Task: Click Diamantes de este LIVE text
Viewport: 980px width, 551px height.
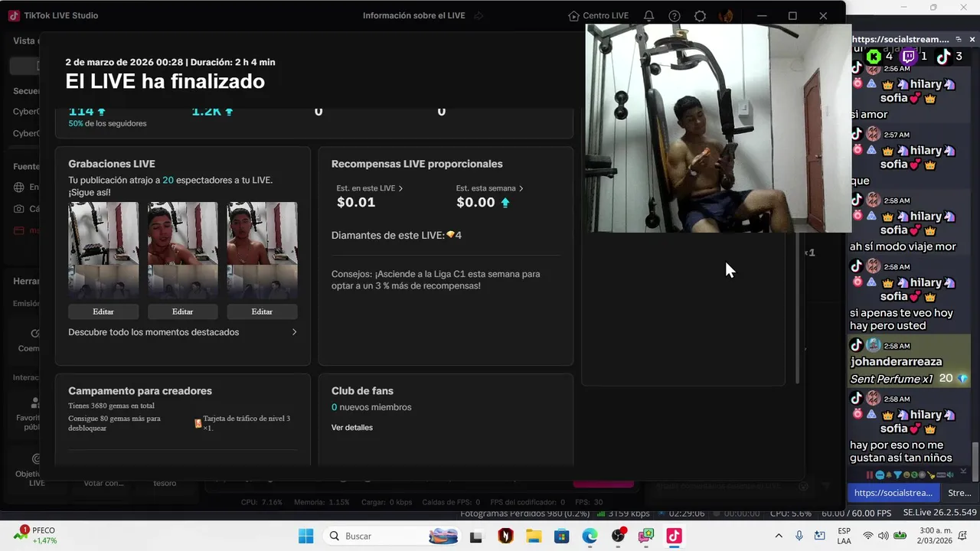Action: 397,235
